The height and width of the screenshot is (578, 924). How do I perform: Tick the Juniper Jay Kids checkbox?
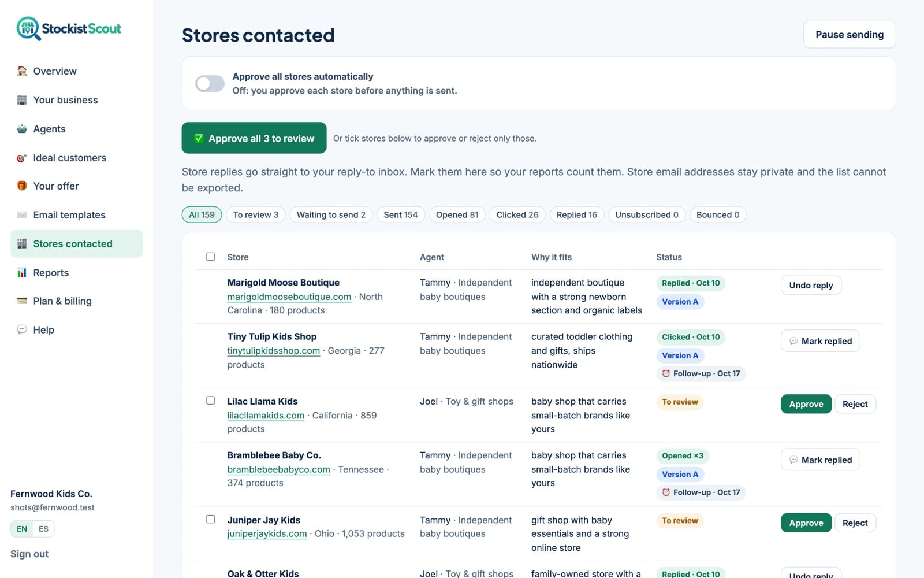click(x=211, y=519)
